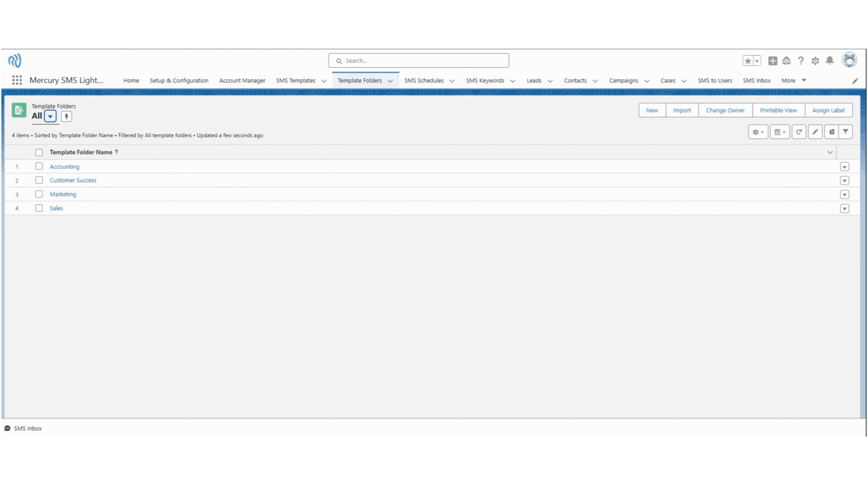Refresh the list view
This screenshot has height=488, width=868.
tap(799, 132)
